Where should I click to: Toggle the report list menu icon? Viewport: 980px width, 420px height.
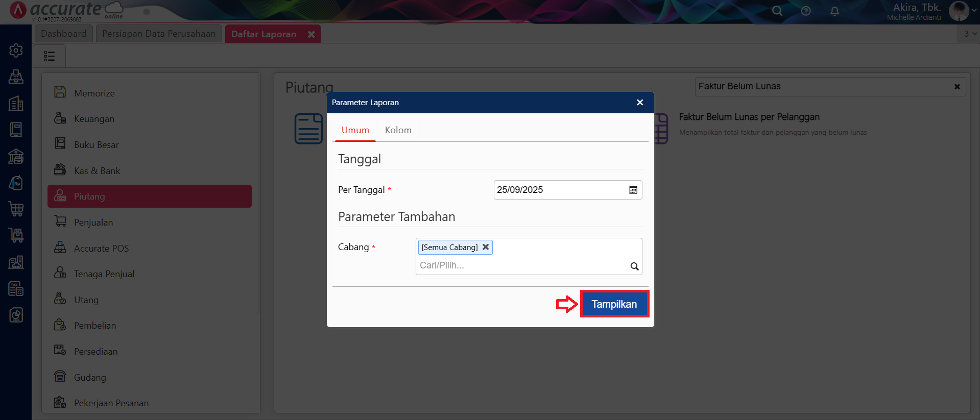(49, 56)
